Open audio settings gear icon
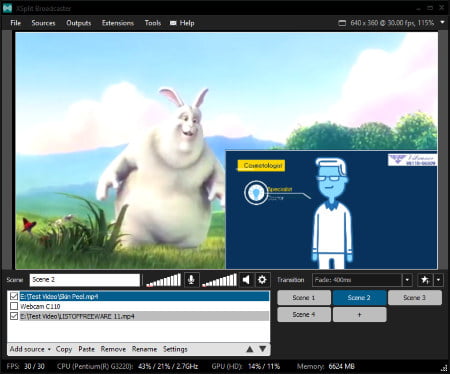Screen dimensions: 450x374 (262, 280)
